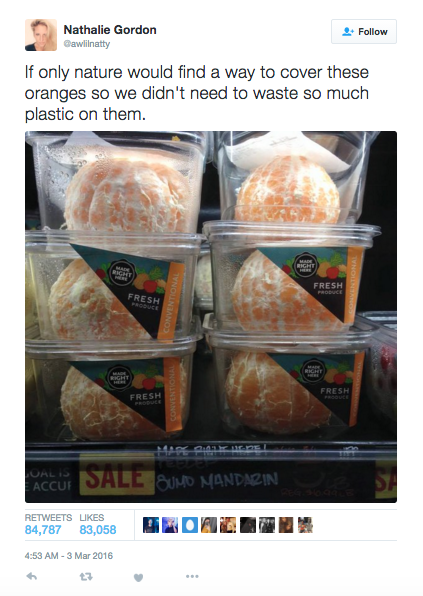Click the first liker avatar thumbnail
Screen dimensions: 423x596
(151, 525)
